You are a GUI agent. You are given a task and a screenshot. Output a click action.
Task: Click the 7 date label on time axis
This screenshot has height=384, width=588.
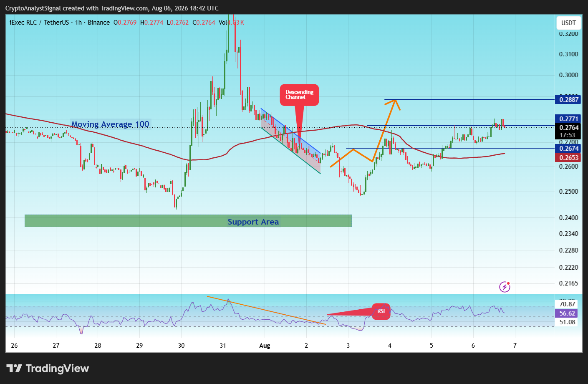click(515, 346)
